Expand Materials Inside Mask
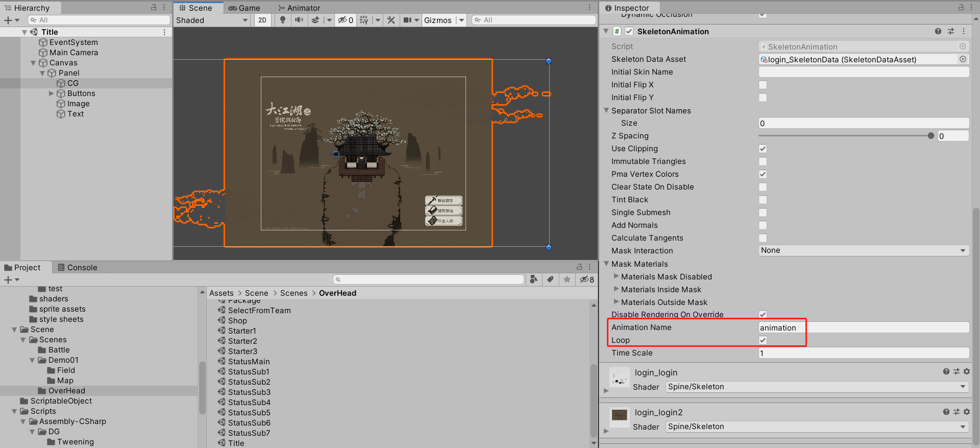 (x=616, y=289)
